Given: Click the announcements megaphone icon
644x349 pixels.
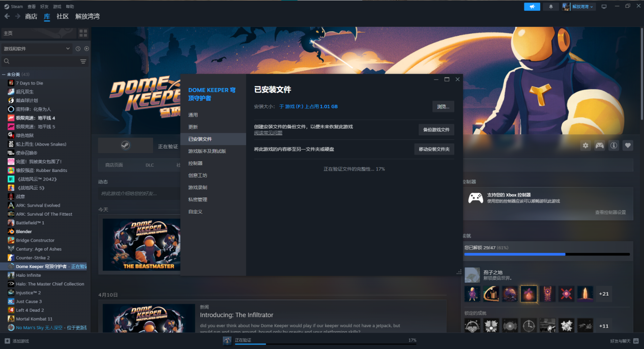Looking at the screenshot, I should click(x=532, y=7).
